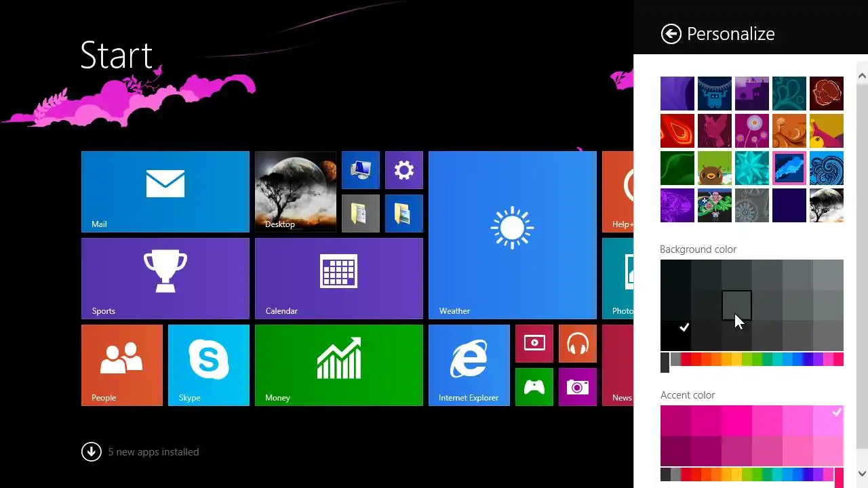868x488 pixels.
Task: Select the checked light pink Accent color swatch
Action: coord(828,420)
